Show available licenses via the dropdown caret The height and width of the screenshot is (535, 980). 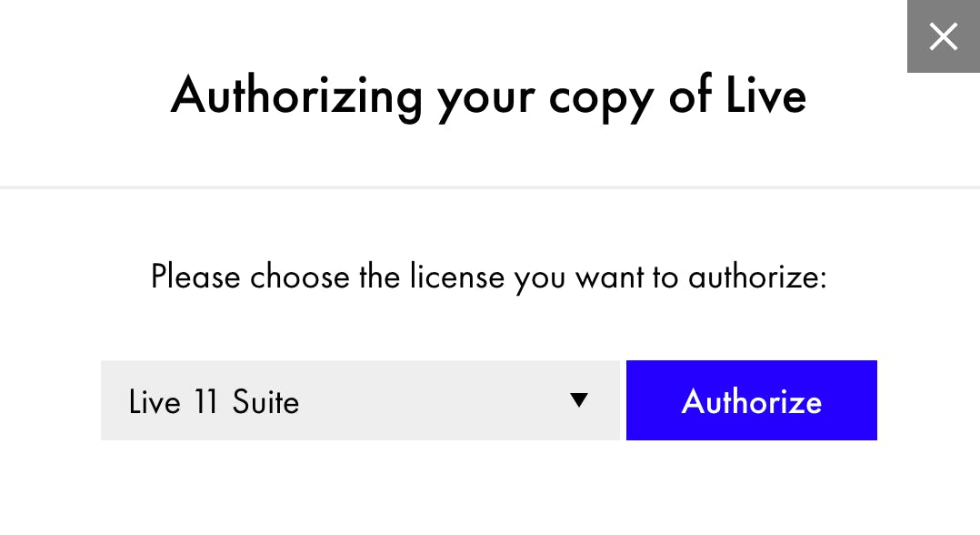(x=578, y=400)
